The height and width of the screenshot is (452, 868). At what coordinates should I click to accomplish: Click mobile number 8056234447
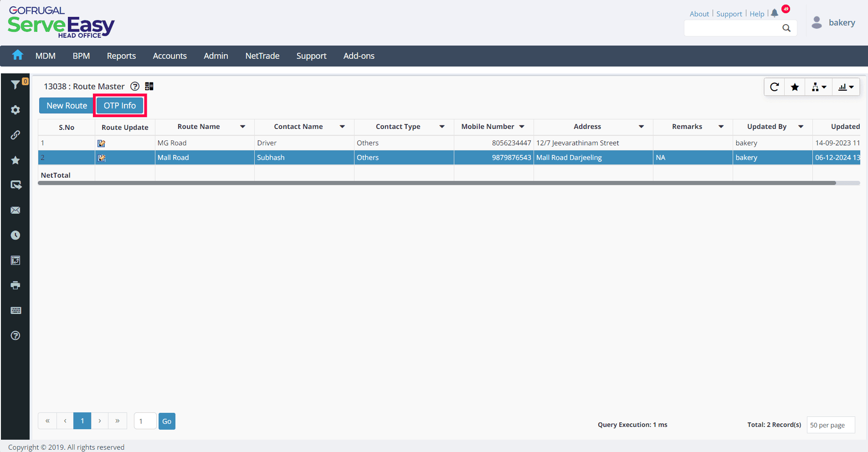point(512,143)
